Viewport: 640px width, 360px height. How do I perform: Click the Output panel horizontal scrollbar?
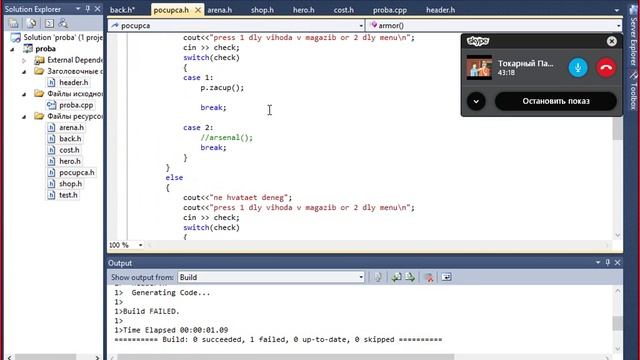pyautogui.click(x=286, y=357)
